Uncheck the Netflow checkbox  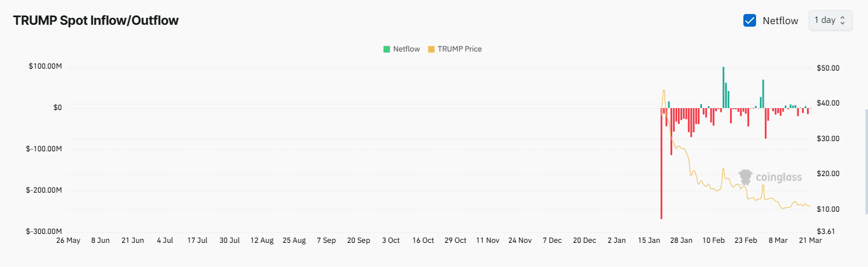(x=750, y=20)
